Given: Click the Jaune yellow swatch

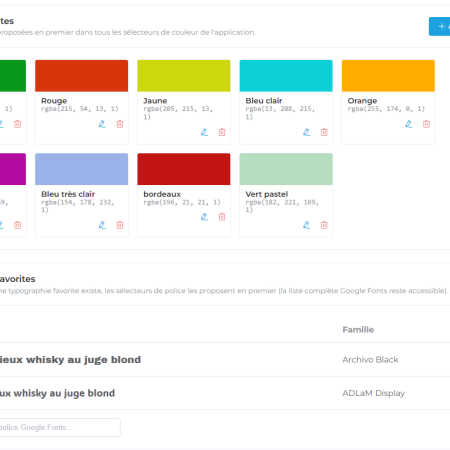Looking at the screenshot, I should (x=184, y=76).
